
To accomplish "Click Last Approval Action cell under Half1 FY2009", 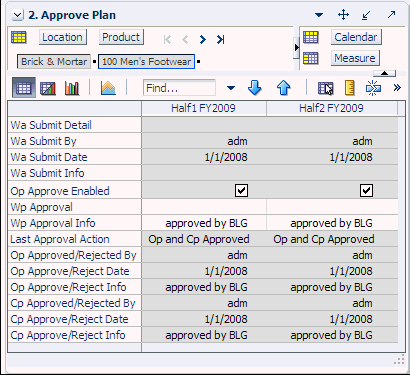I will pos(204,239).
